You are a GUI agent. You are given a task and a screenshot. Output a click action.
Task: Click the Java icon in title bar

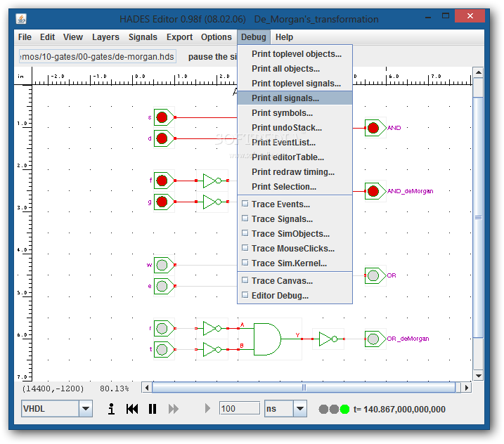(21, 19)
